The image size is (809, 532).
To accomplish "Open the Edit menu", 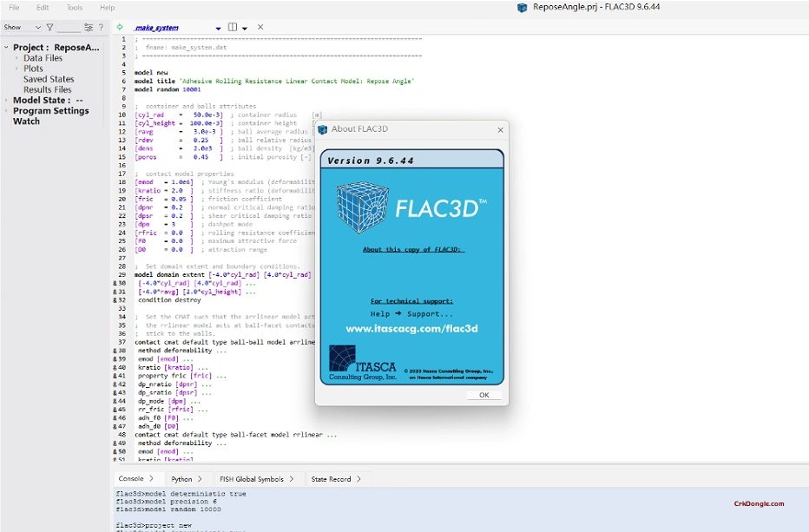I will [43, 7].
